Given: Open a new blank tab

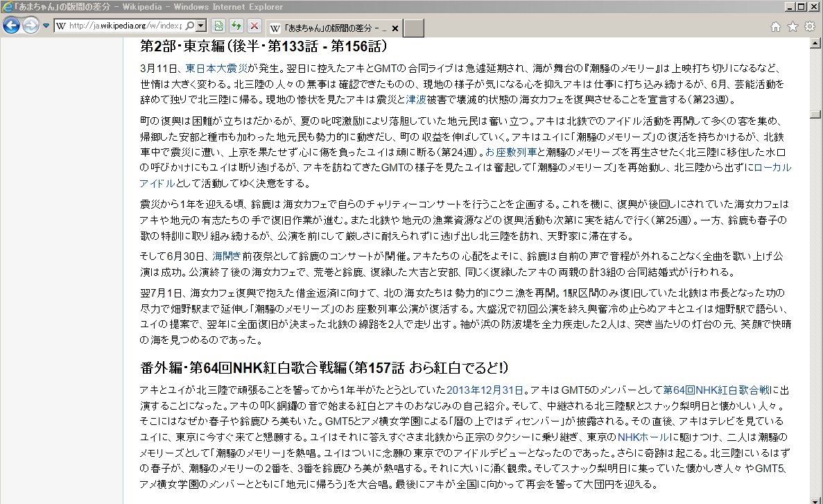Looking at the screenshot, I should click(x=413, y=28).
